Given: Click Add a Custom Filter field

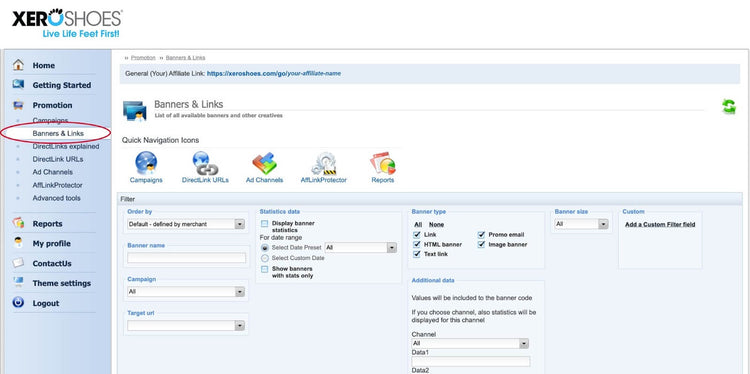Looking at the screenshot, I should [660, 224].
